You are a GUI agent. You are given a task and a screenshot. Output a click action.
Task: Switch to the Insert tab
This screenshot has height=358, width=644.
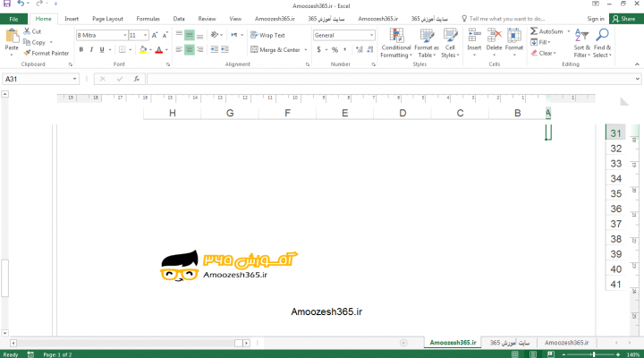tap(72, 19)
